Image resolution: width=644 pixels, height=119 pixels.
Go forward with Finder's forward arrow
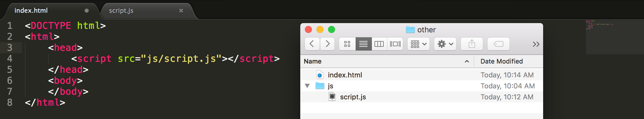coord(328,44)
